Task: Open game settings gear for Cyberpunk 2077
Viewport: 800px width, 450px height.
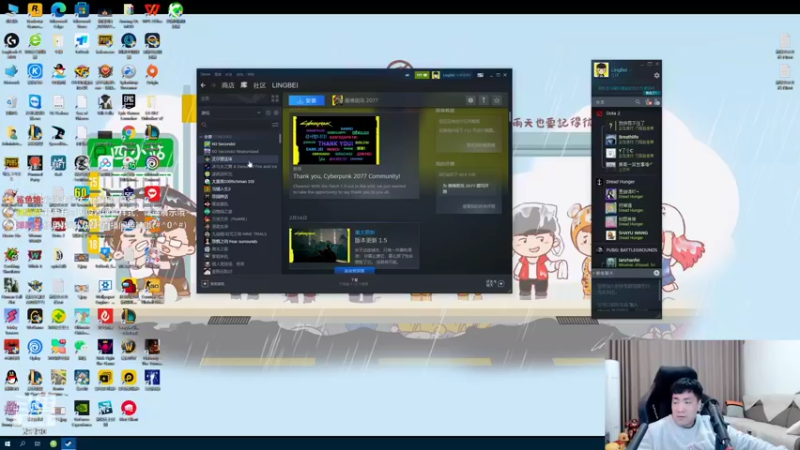Action: pos(470,101)
